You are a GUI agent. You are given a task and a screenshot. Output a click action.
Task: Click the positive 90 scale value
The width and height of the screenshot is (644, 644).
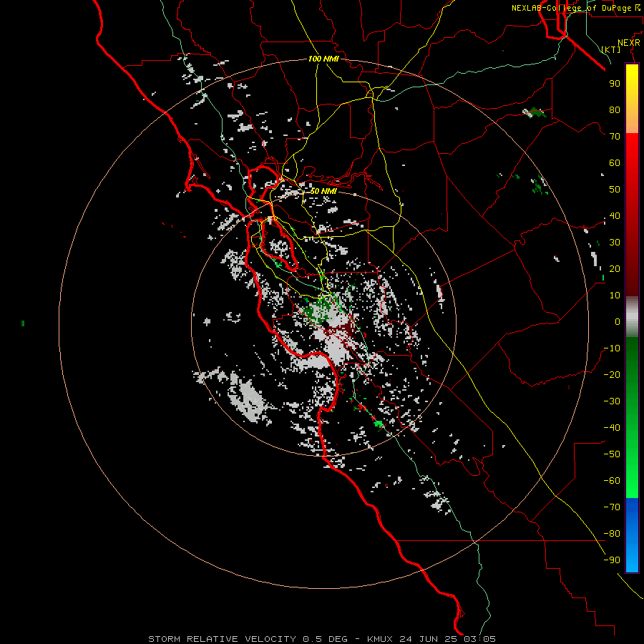(x=615, y=84)
